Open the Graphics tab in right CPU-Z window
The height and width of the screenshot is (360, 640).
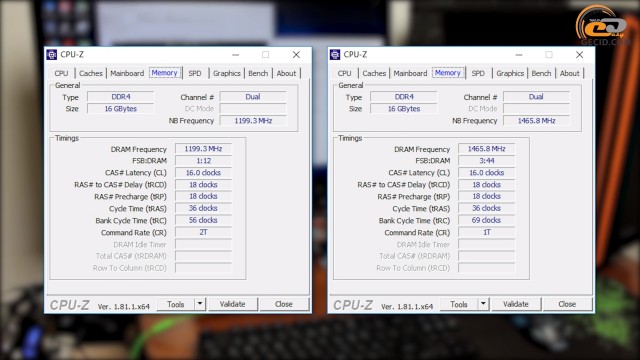click(510, 73)
